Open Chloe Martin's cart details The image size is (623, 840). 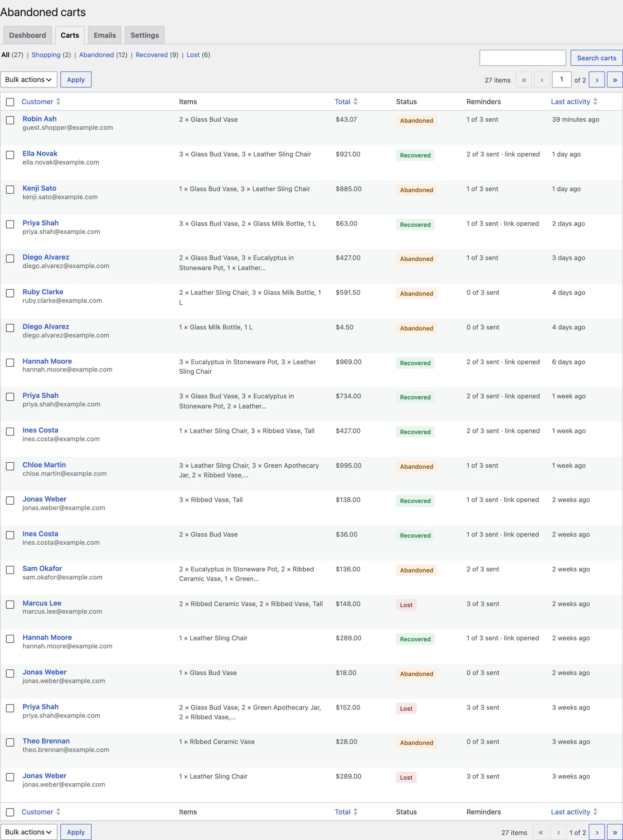(44, 465)
